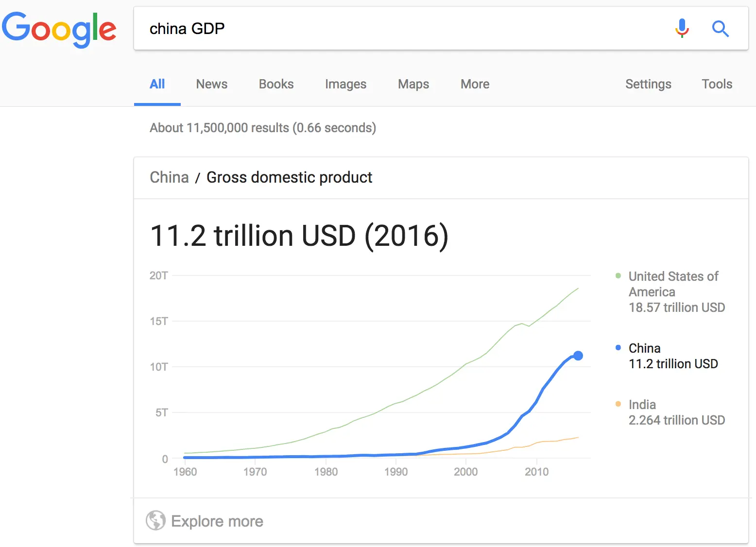756x547 pixels.
Task: Click the China breadcrumb link
Action: point(169,177)
